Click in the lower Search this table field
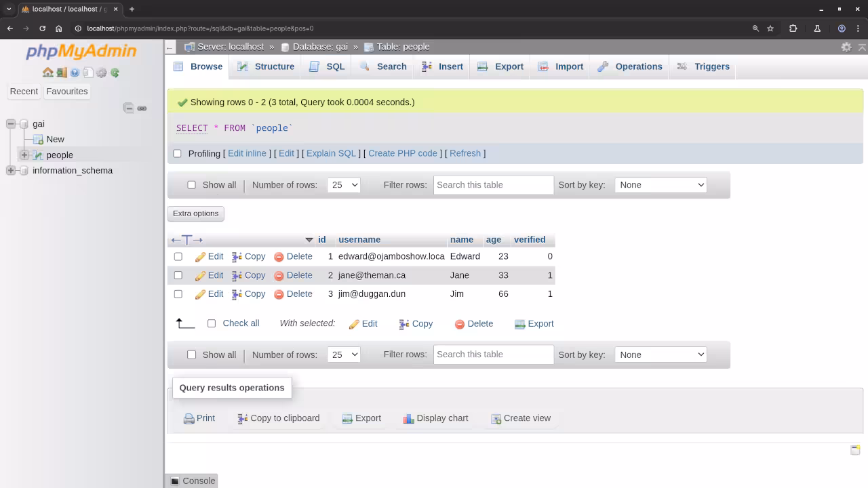 pyautogui.click(x=494, y=354)
